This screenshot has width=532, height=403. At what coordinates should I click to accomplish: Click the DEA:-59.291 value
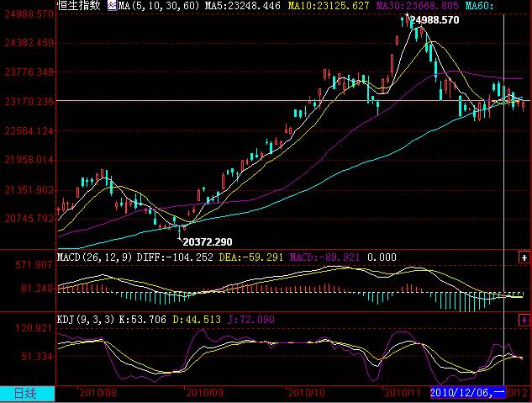tap(250, 257)
